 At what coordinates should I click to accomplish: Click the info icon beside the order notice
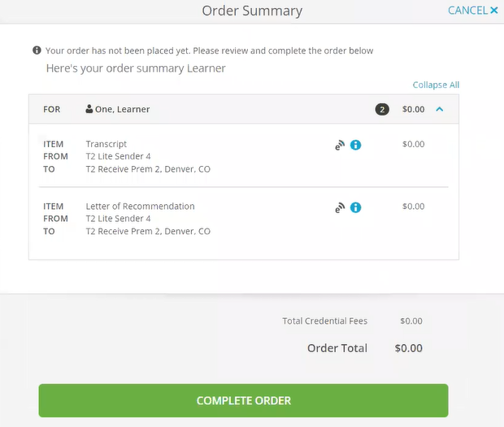pyautogui.click(x=37, y=50)
